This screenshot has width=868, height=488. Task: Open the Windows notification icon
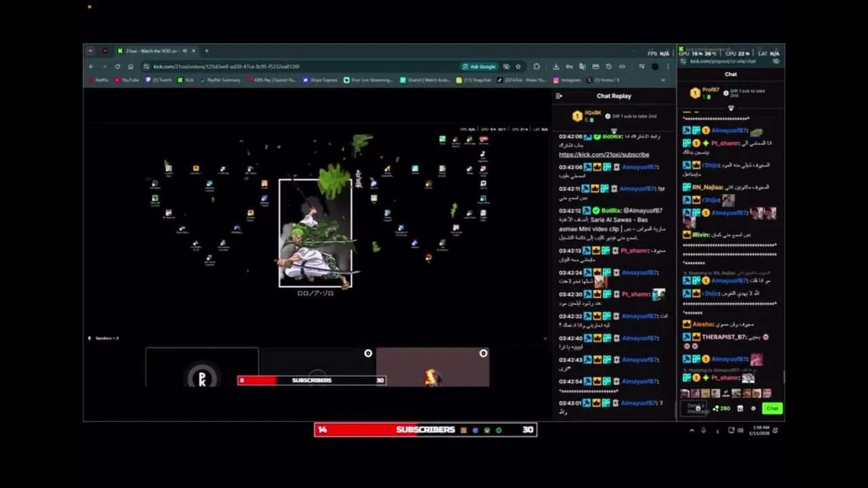click(775, 430)
